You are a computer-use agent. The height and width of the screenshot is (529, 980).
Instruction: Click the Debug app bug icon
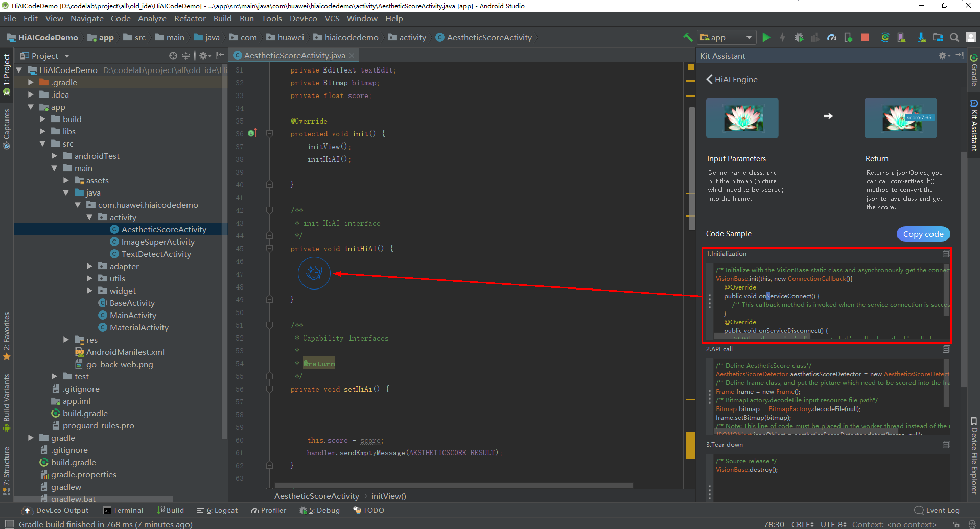[799, 37]
